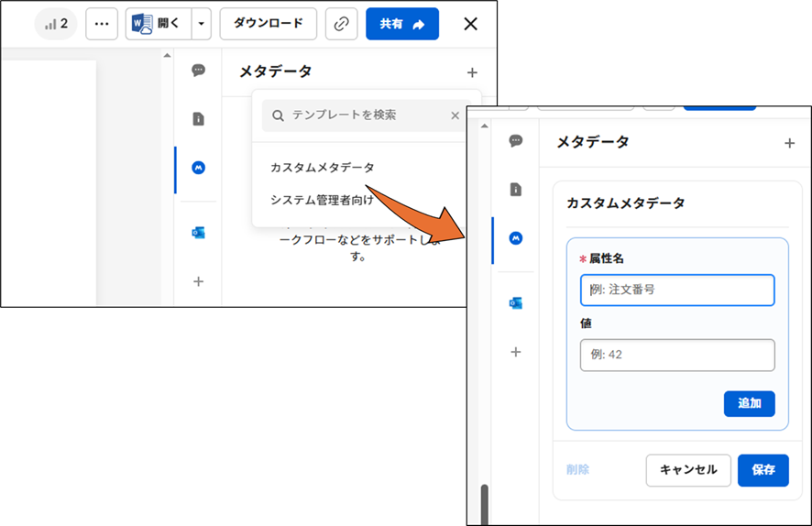Viewport: 812px width, 526px height.
Task: Click the キャンセル button
Action: click(688, 470)
